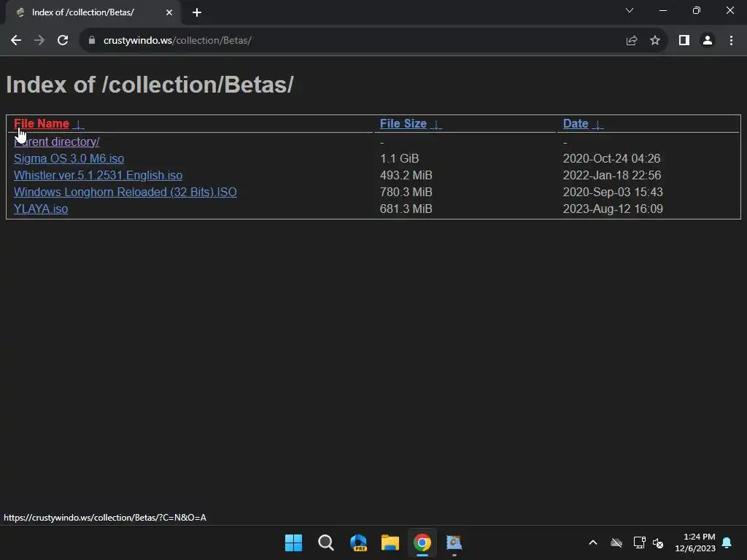747x560 pixels.
Task: Open the tab search dropdown arrow
Action: pos(630,10)
